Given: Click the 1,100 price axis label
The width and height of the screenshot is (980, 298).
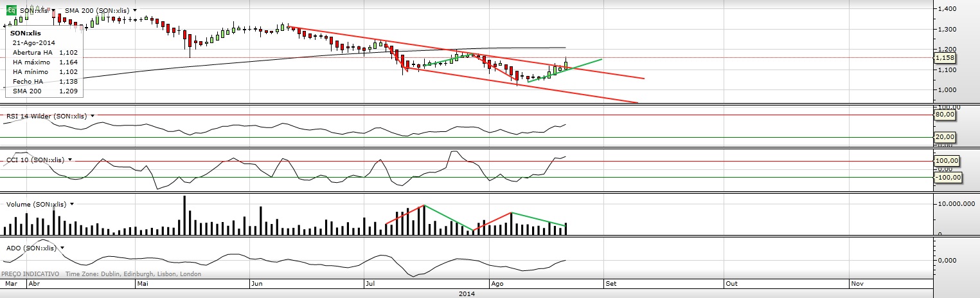Looking at the screenshot, I should point(948,70).
